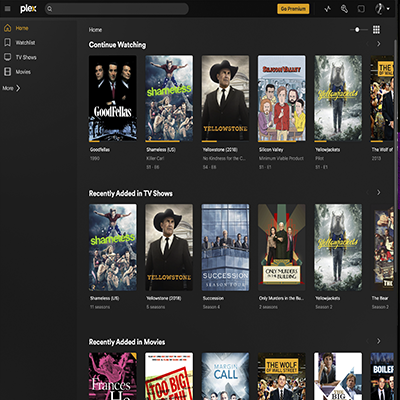Click the Home house icon in sidebar
The image size is (400, 400).
coord(7,28)
